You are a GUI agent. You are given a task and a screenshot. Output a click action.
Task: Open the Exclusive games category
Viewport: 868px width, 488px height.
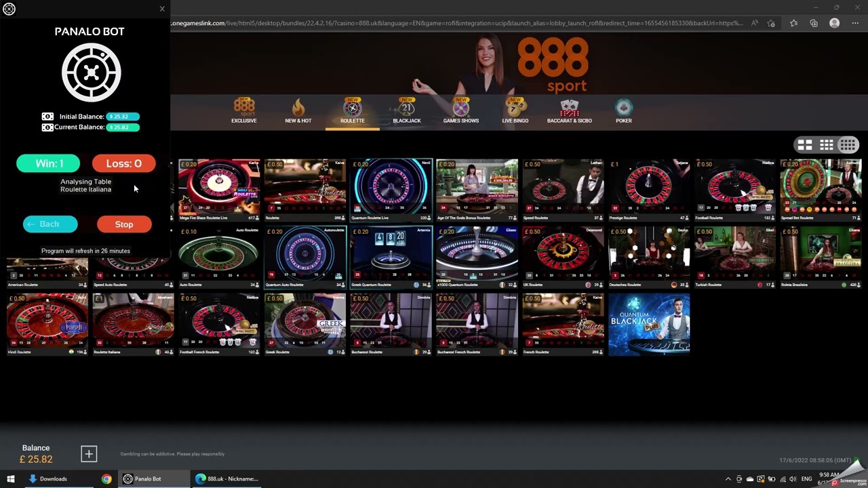(243, 111)
